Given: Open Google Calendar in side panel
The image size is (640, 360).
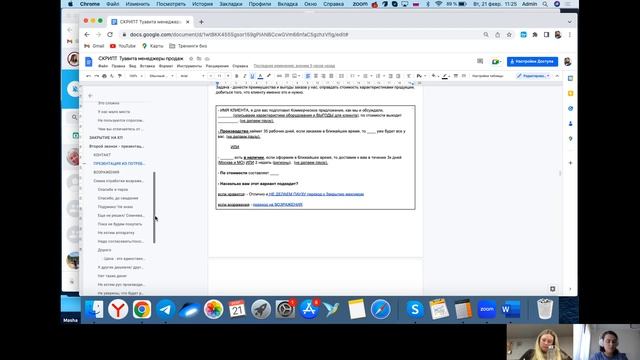Looking at the screenshot, I should 570,78.
